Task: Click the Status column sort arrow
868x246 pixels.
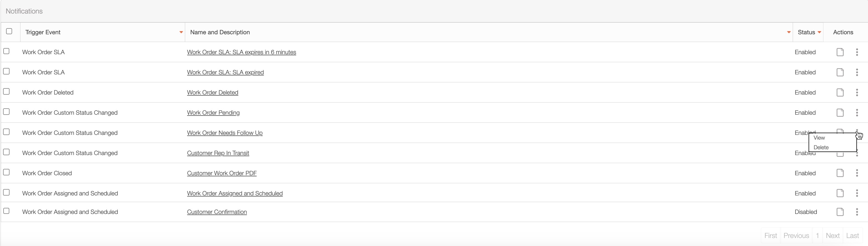Action: tap(819, 32)
